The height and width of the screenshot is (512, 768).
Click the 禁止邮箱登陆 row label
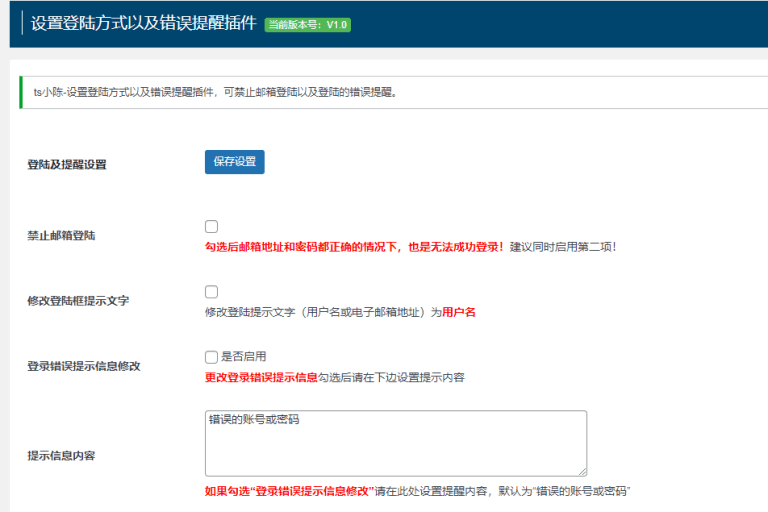tap(61, 236)
